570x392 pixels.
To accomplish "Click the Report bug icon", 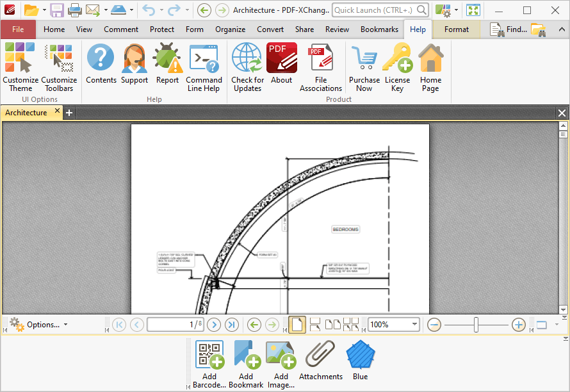I will [167, 63].
